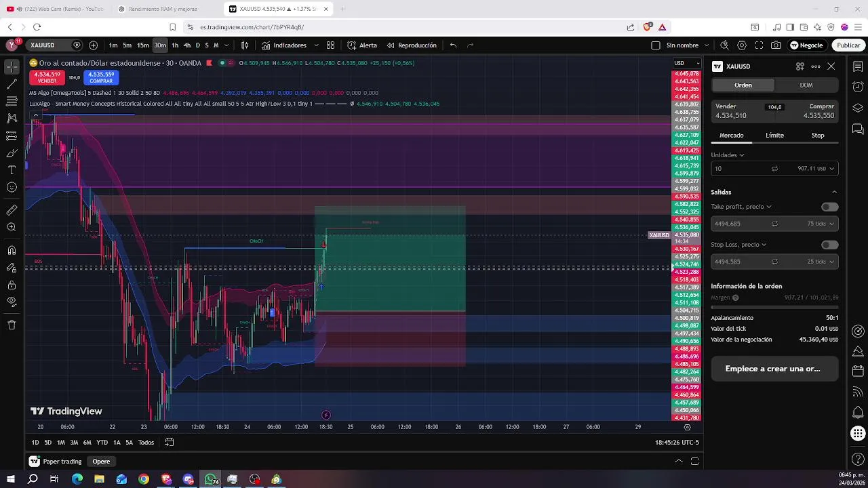The image size is (868, 488).
Task: Enable the Stop Loss toggle
Action: click(x=829, y=245)
